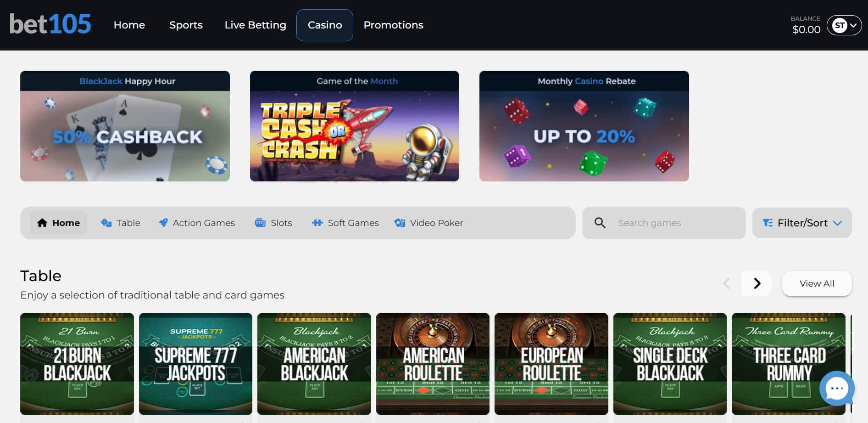The image size is (868, 423).
Task: Click the Home house icon in category bar
Action: [x=42, y=223]
